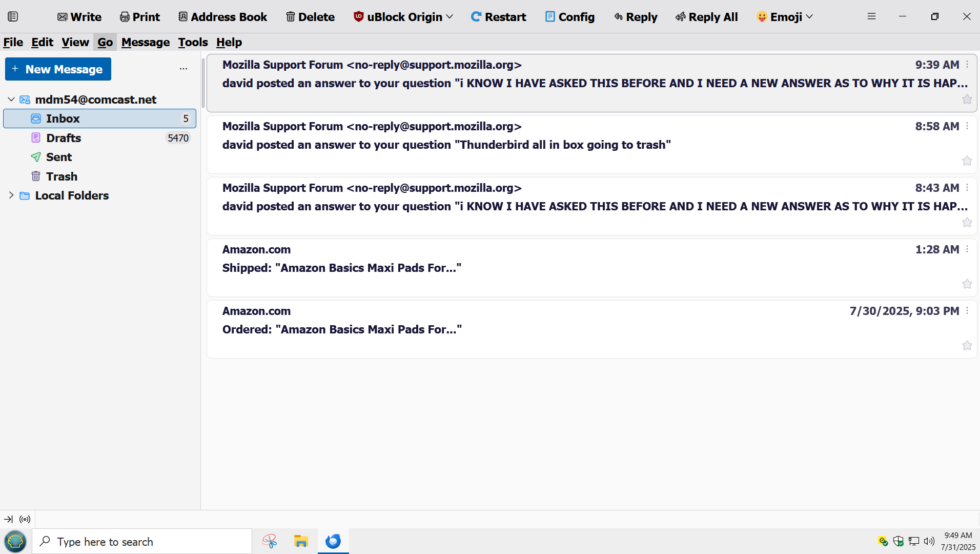Screen dimensions: 980x554
Task: Open the Help menu
Action: [x=229, y=42]
